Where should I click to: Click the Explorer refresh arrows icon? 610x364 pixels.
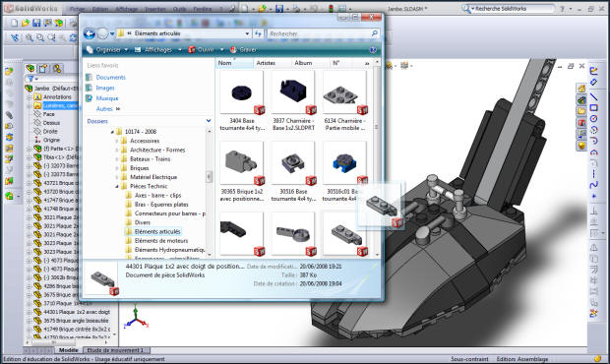259,33
